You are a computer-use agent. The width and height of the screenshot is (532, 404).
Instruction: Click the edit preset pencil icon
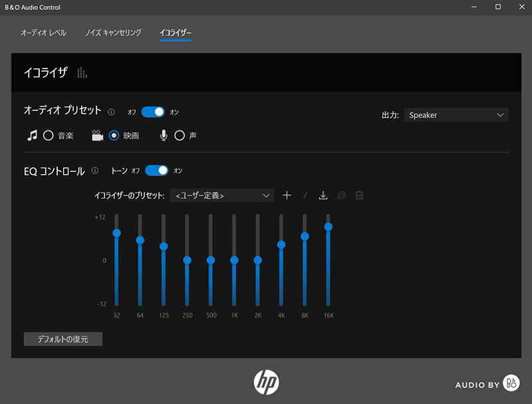(x=305, y=195)
